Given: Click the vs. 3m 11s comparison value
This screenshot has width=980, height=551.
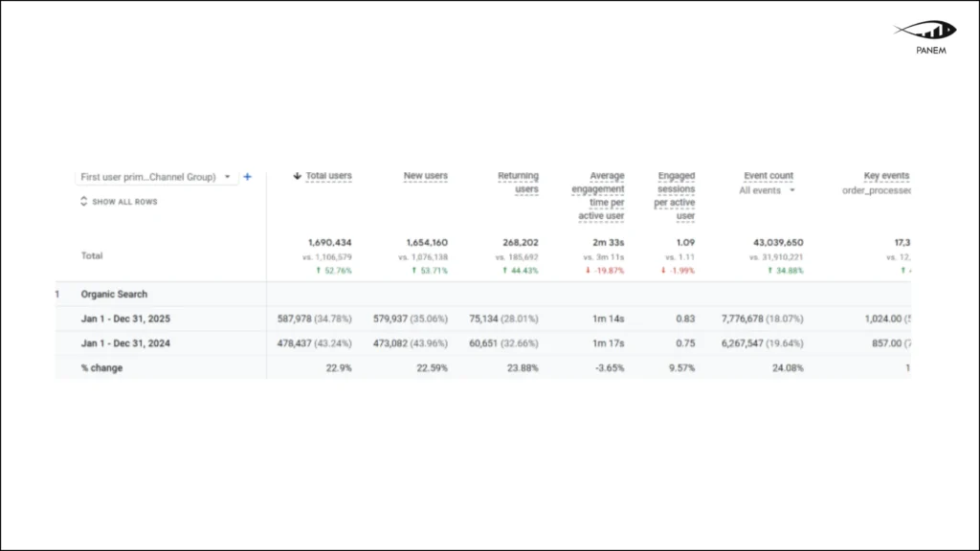Looking at the screenshot, I should 604,256.
